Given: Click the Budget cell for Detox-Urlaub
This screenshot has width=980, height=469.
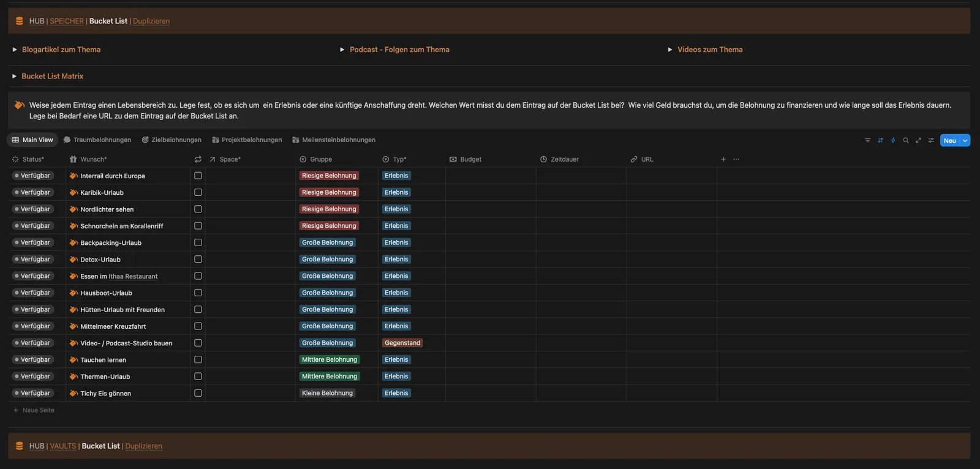Looking at the screenshot, I should click(491, 260).
